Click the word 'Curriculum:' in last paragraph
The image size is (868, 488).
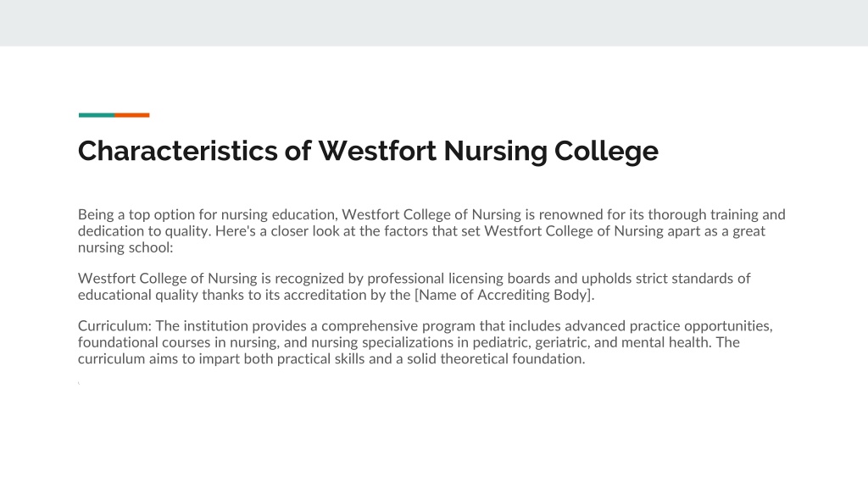coord(114,326)
